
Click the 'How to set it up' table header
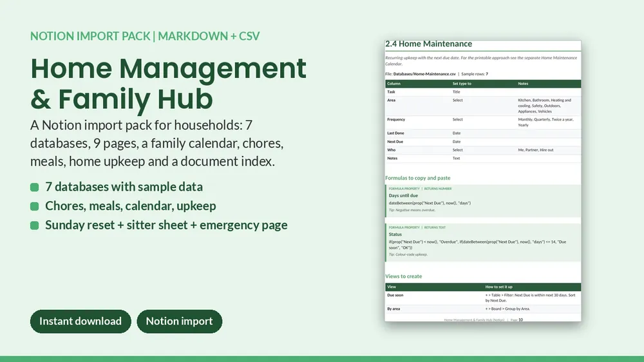498,287
